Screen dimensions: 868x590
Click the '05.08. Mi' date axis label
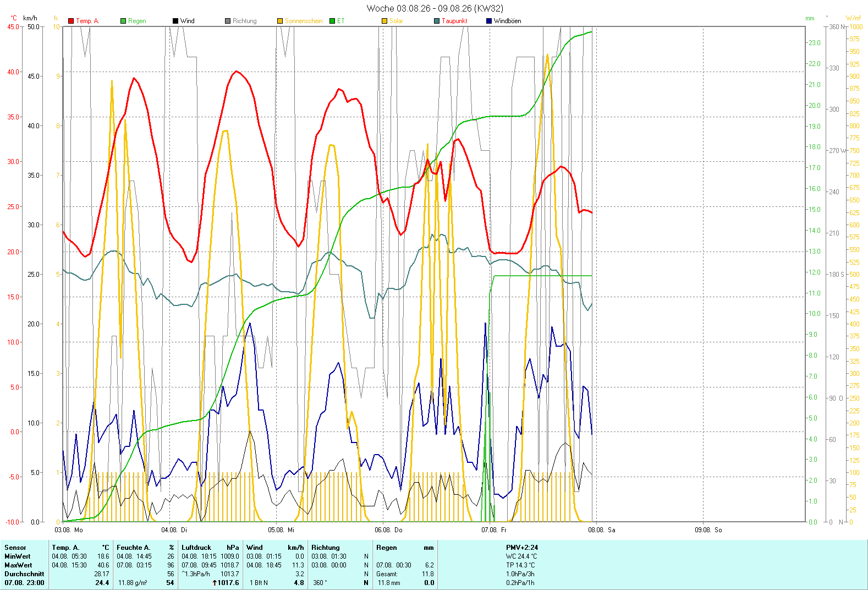tap(281, 530)
